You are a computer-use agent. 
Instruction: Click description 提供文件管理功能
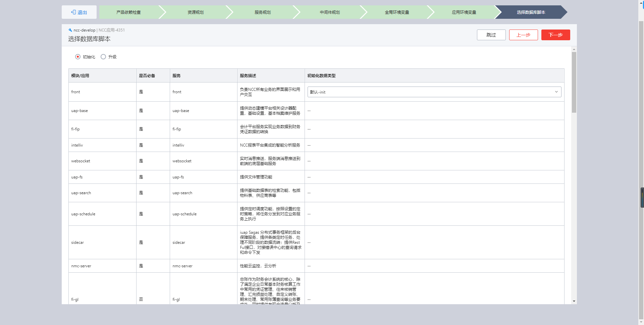coord(256,177)
